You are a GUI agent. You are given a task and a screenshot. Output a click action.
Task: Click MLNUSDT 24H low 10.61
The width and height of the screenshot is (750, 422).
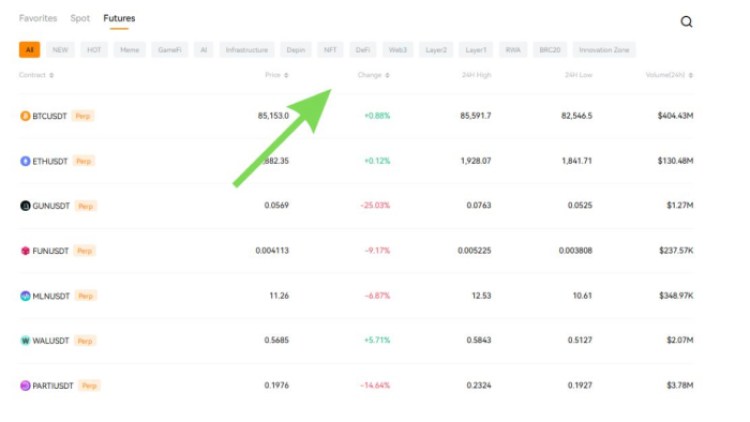582,295
